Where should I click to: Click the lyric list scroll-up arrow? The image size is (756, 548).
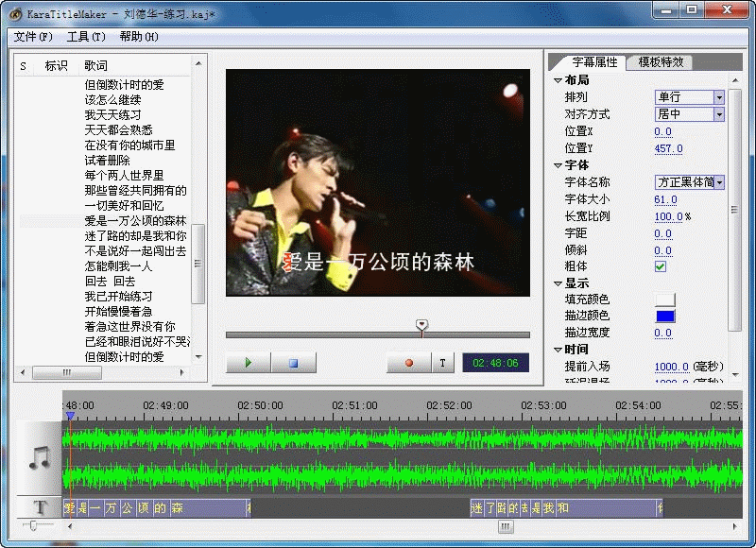[x=198, y=63]
